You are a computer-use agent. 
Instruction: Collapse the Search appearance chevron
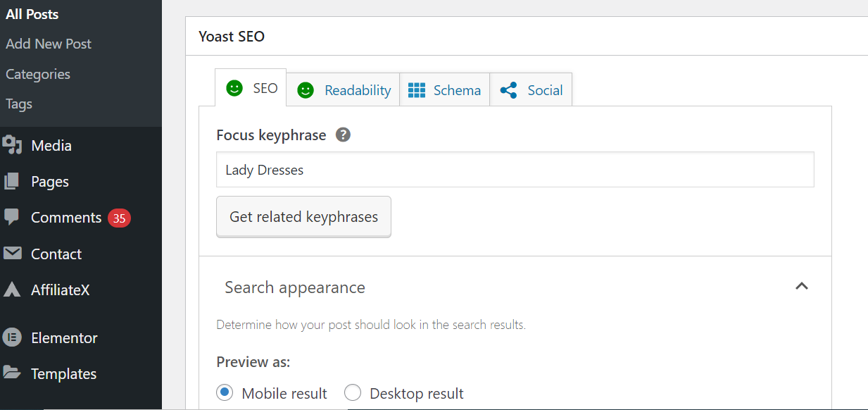click(x=801, y=286)
